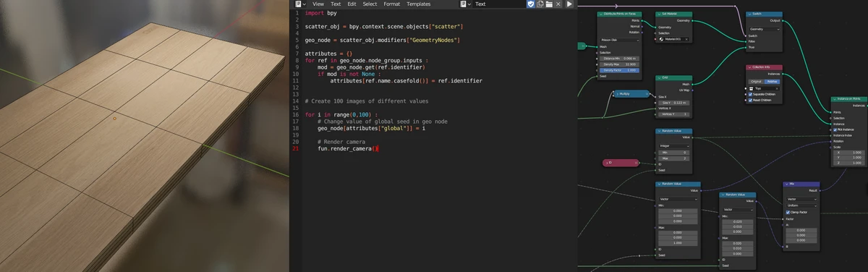Adjust the Distance Min value field
This screenshot has width=868, height=272.
pyautogui.click(x=620, y=58)
